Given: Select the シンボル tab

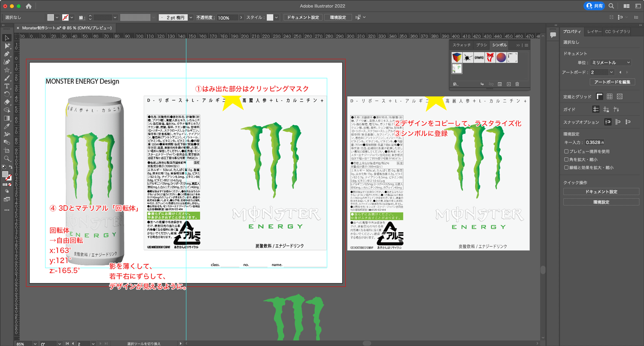Looking at the screenshot, I should [500, 45].
